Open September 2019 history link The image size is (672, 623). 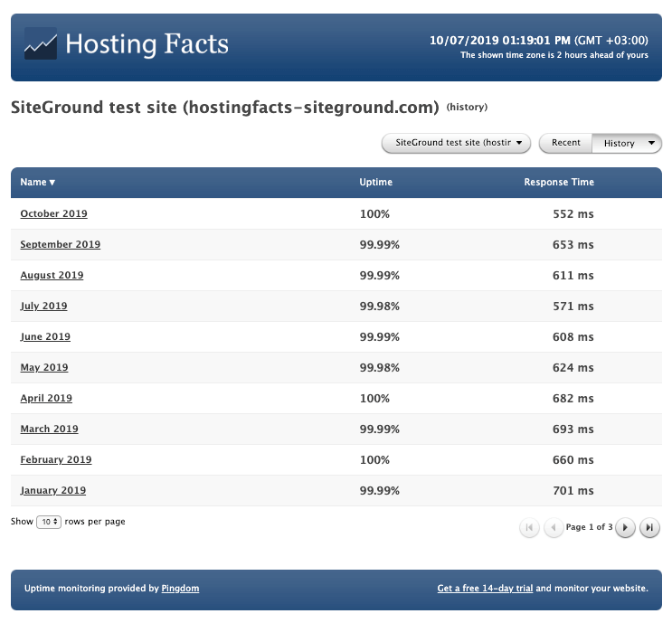pyautogui.click(x=60, y=245)
